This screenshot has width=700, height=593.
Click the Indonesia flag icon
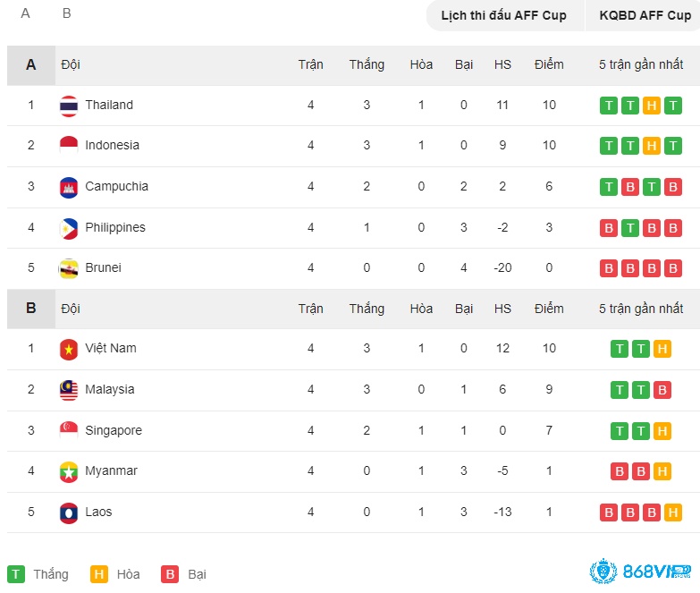pos(69,146)
